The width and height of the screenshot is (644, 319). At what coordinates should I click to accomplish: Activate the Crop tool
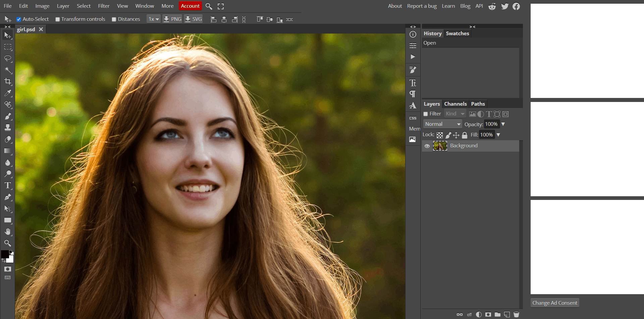(8, 82)
